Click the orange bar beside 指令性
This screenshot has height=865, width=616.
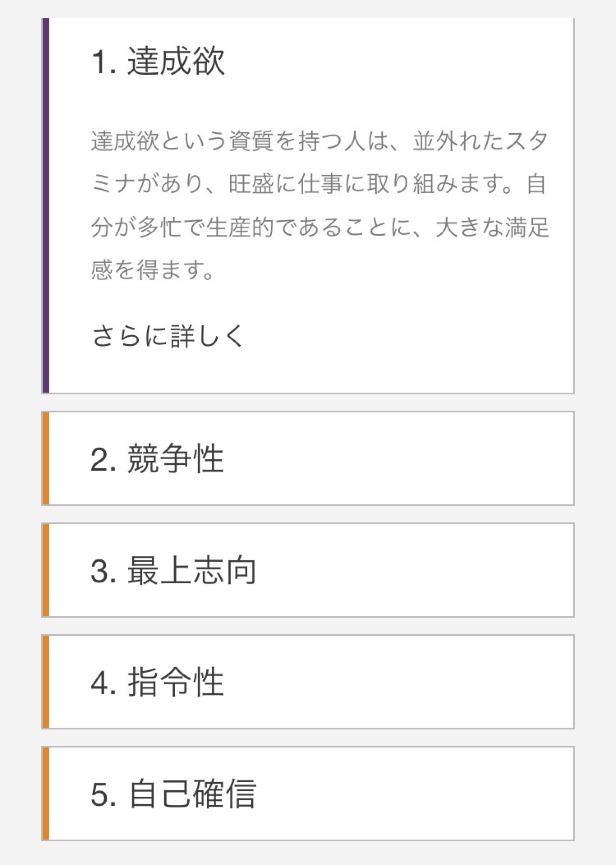pyautogui.click(x=46, y=682)
